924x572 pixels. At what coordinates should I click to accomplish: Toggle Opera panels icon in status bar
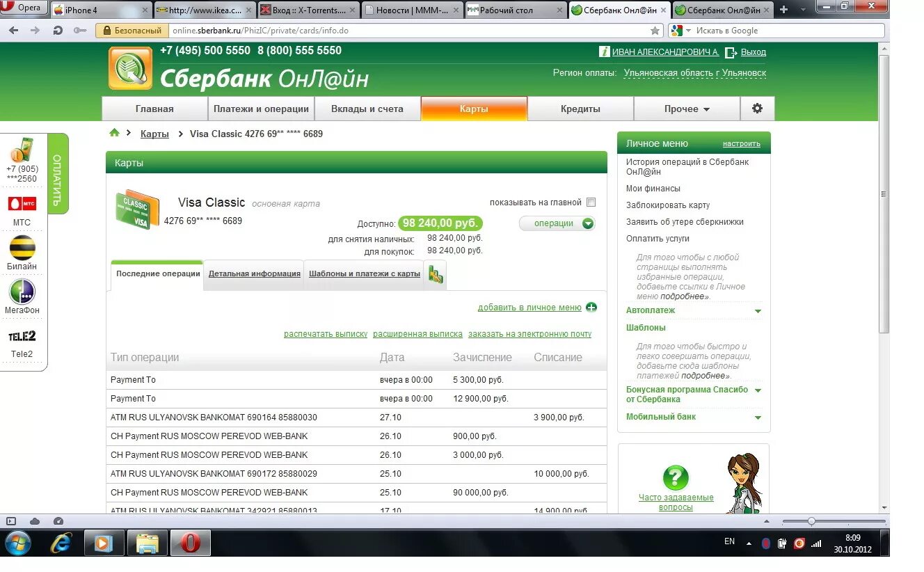click(11, 521)
